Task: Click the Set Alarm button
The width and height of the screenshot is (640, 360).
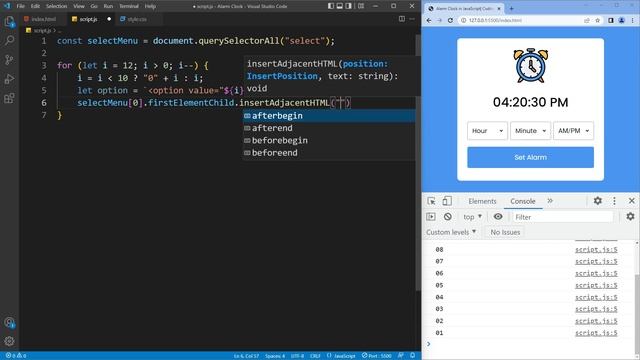Action: click(x=530, y=157)
